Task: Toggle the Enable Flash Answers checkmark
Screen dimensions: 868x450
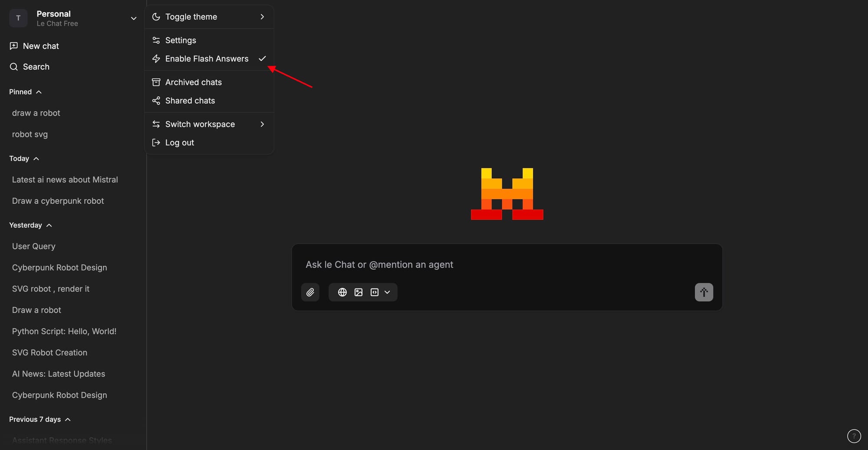Action: [262, 59]
